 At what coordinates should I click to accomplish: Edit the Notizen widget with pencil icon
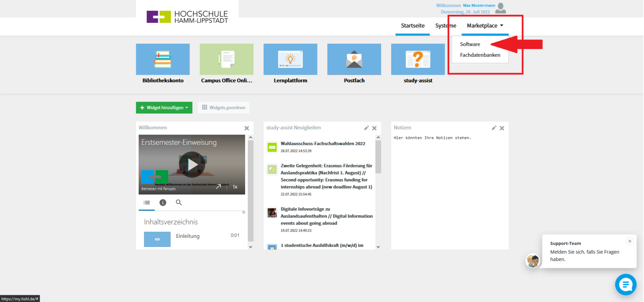494,128
